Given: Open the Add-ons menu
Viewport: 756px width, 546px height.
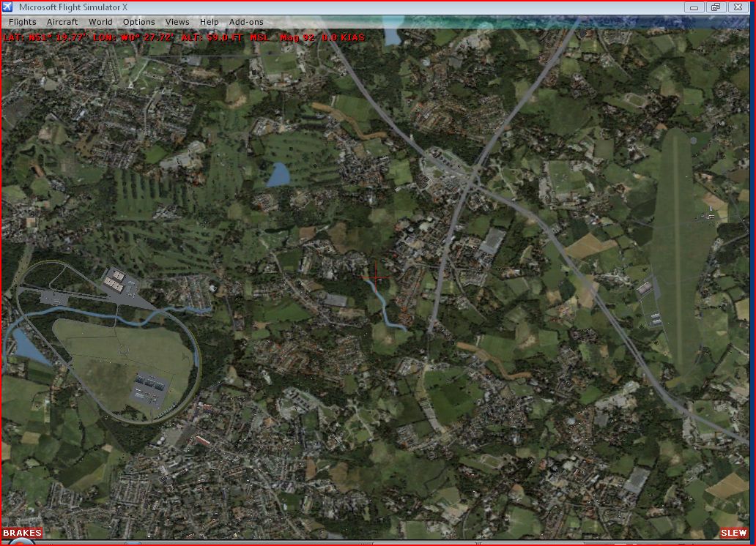Looking at the screenshot, I should coord(246,22).
